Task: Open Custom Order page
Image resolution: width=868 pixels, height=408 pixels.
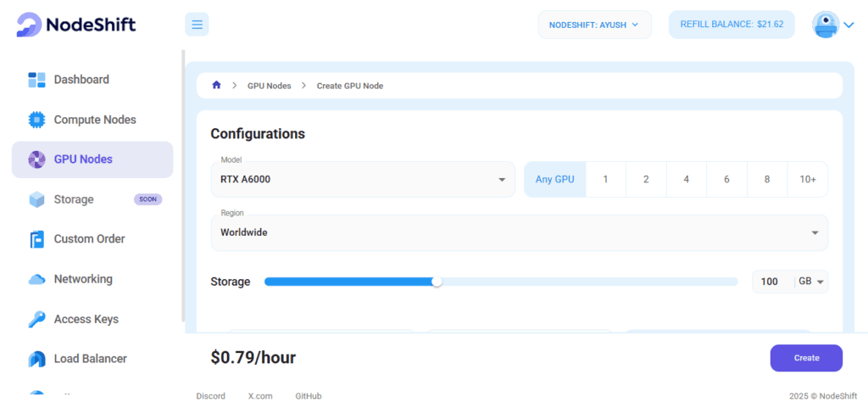Action: point(89,239)
